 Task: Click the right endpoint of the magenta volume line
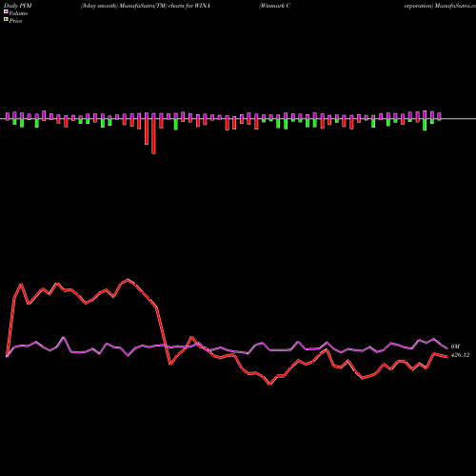click(447, 348)
